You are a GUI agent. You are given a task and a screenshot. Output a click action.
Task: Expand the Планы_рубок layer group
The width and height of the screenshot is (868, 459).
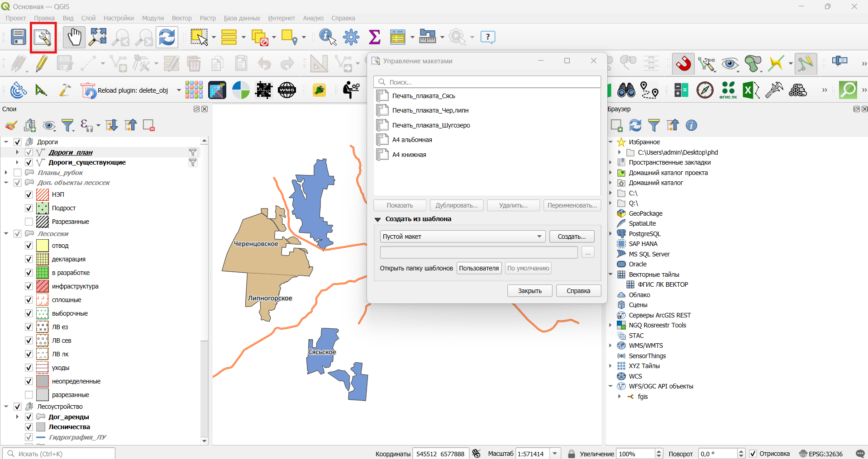6,173
